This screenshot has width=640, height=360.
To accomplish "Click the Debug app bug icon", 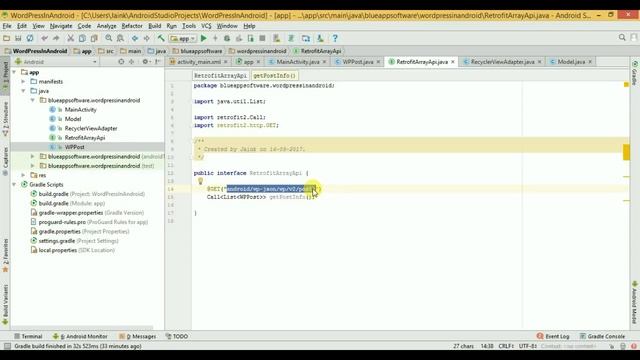I will (227, 38).
